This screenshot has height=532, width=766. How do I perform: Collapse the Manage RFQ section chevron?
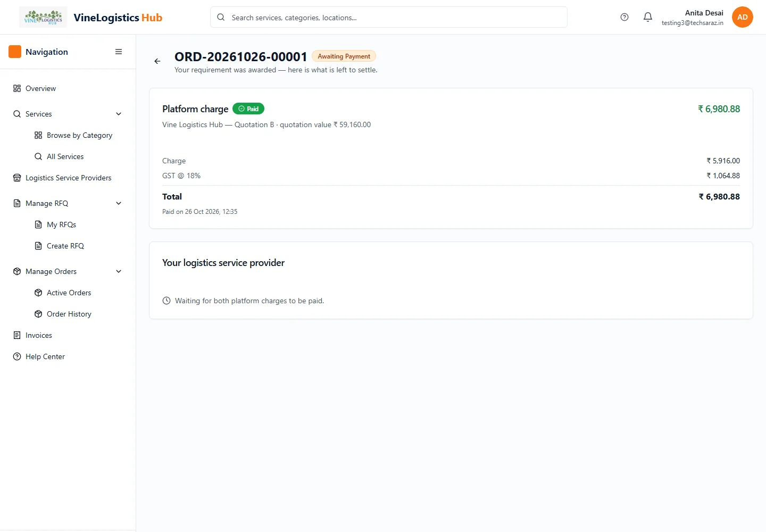coord(119,203)
